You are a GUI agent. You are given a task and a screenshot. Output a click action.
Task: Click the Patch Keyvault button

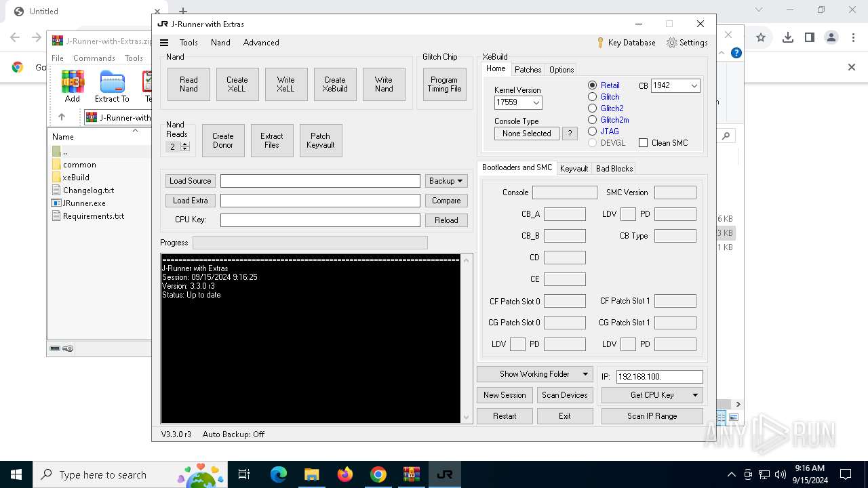(x=321, y=141)
